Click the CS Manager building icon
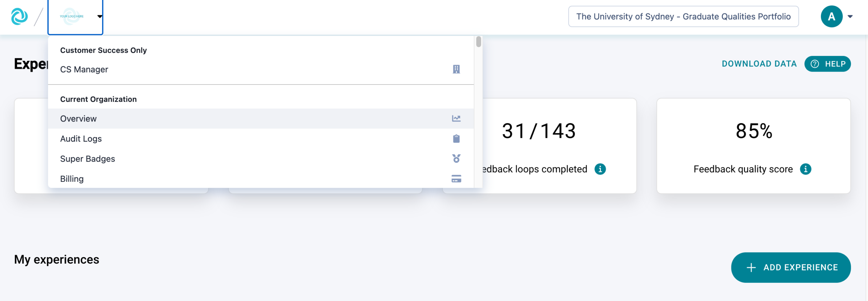Screen dimensions: 868x301 tap(456, 69)
